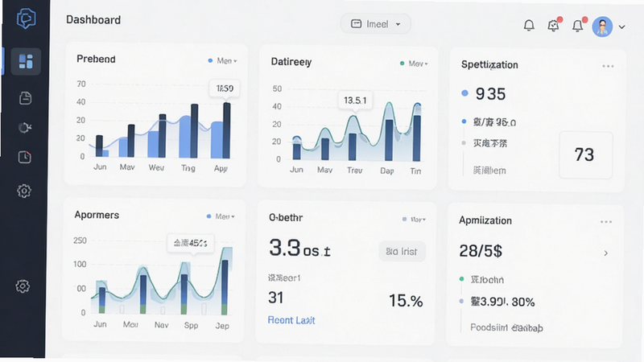Open the bottom settings gear in sidebar
Viewport: 644px width, 362px height.
point(23,286)
